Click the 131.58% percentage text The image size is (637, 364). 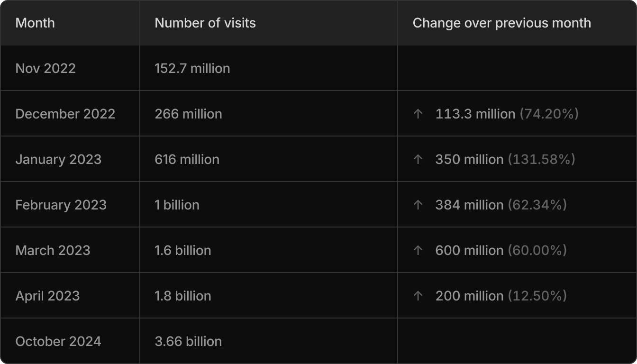[x=542, y=159]
